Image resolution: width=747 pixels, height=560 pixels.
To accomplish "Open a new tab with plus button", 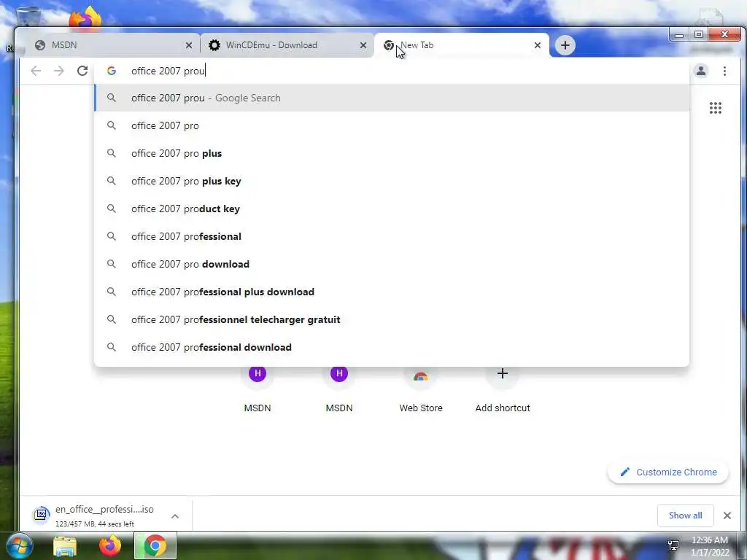I will point(565,45).
